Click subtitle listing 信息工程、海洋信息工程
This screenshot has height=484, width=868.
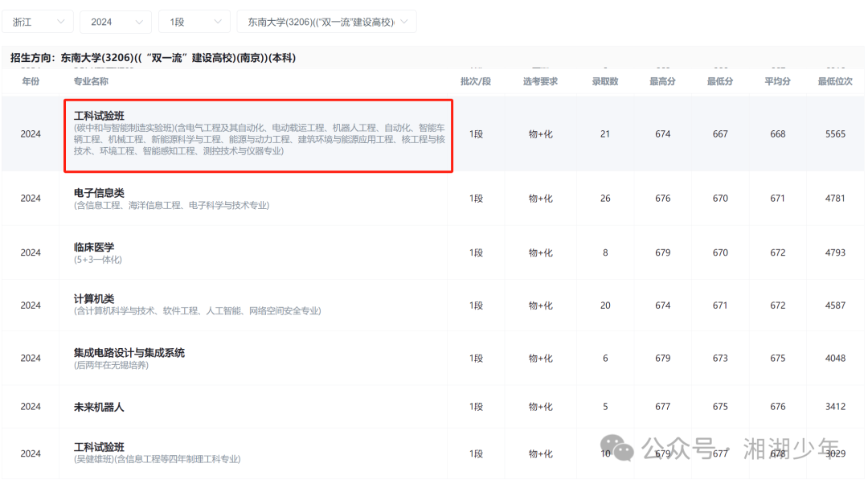pyautogui.click(x=172, y=206)
